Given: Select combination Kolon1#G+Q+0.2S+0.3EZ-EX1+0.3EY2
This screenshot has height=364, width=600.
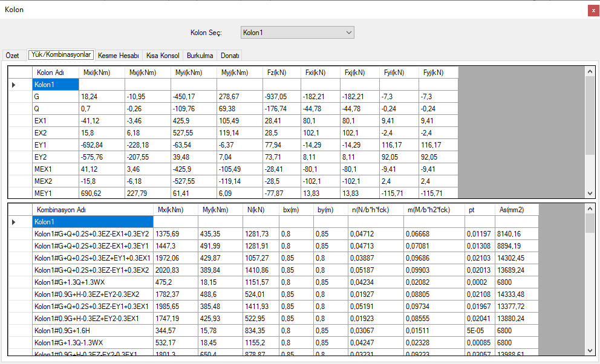Looking at the screenshot, I should pos(93,234).
